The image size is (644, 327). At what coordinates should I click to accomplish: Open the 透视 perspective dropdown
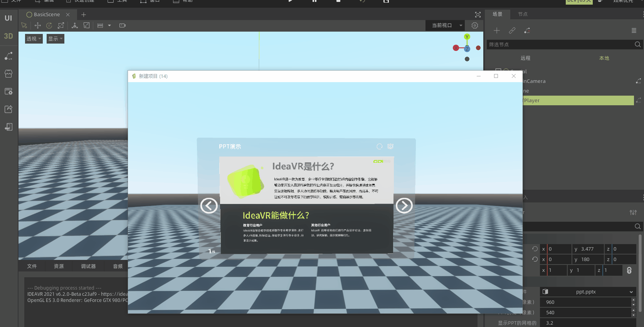34,39
